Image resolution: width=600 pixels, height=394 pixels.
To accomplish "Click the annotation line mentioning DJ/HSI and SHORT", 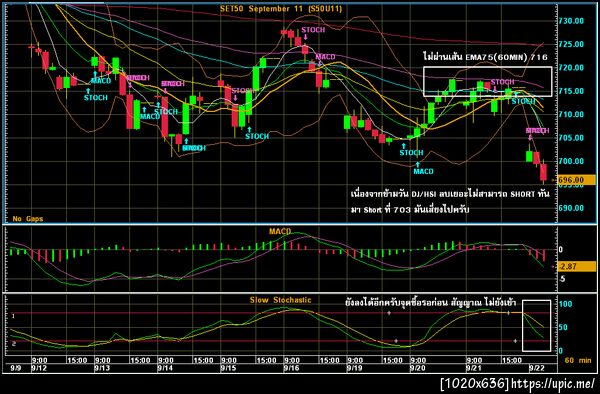I will coord(450,194).
